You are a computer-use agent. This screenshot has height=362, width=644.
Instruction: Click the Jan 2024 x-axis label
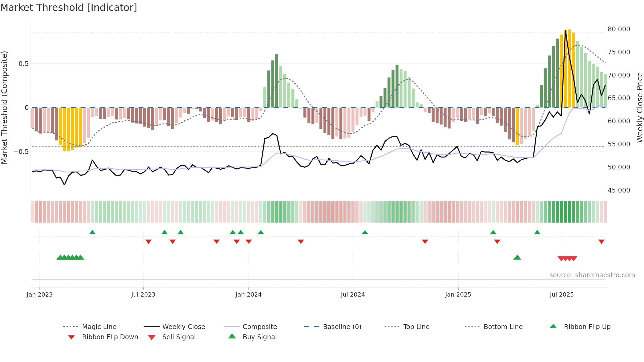pos(249,294)
